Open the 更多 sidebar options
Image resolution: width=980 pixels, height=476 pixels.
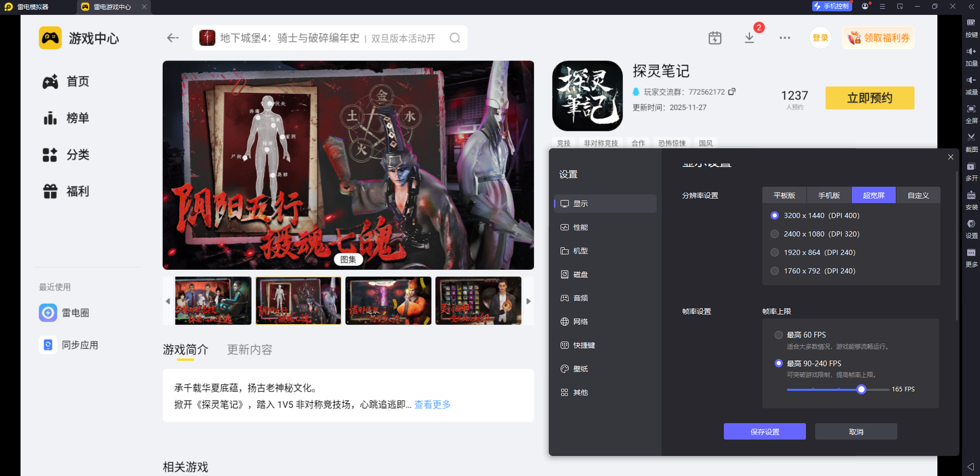coord(971,257)
